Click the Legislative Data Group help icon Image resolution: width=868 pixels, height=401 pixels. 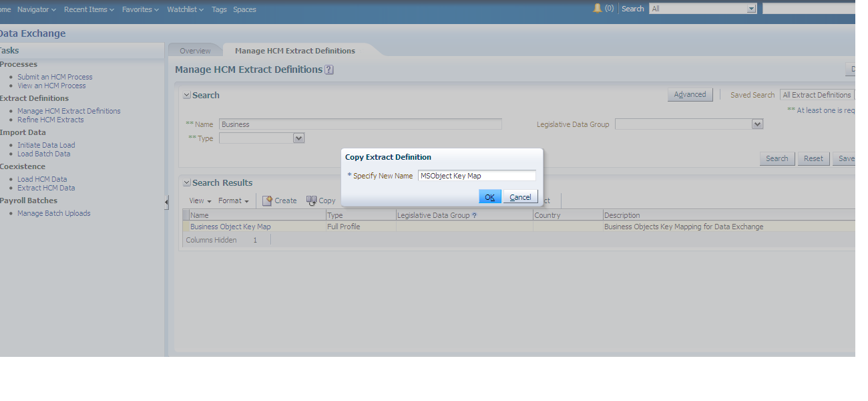tap(474, 215)
